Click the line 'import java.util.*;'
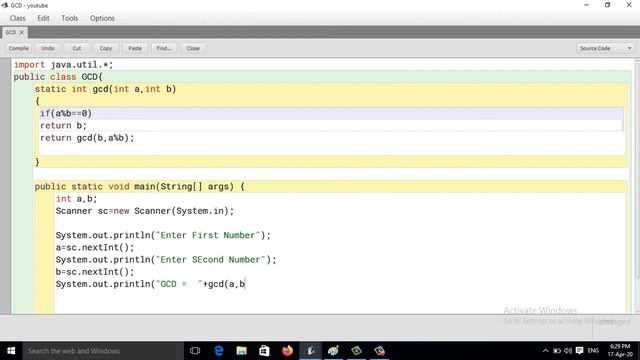This screenshot has width=640, height=360. click(x=63, y=65)
